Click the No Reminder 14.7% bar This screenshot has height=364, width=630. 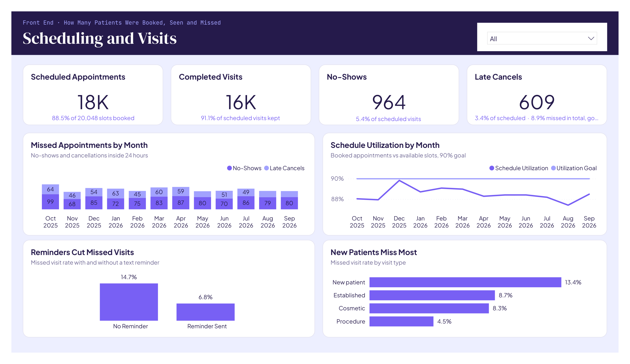click(x=129, y=302)
